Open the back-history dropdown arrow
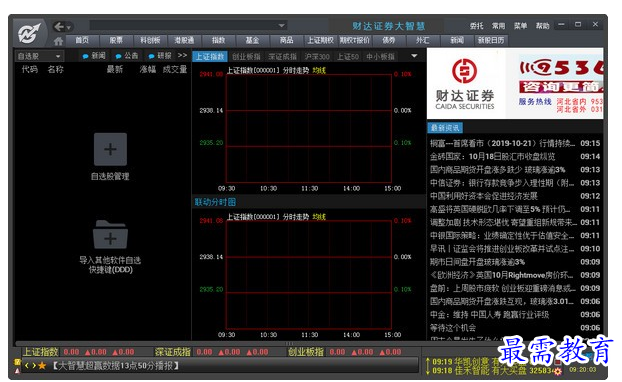622x382 pixels. tap(69, 27)
